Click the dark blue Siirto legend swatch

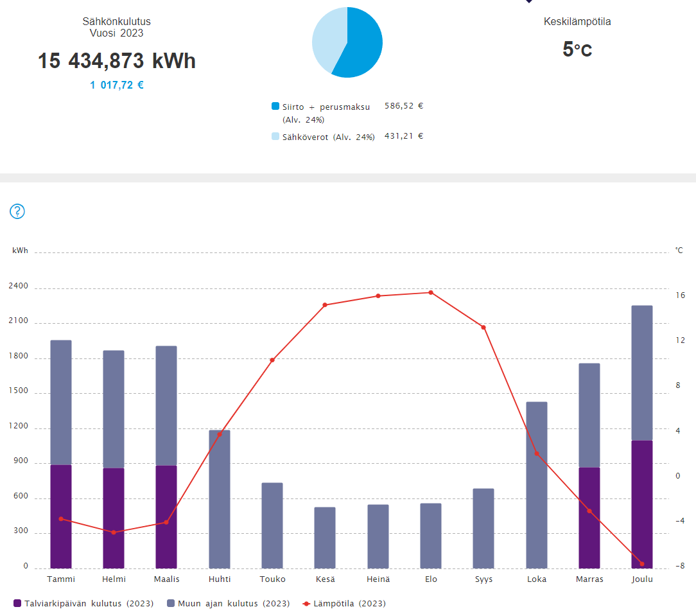pos(275,107)
